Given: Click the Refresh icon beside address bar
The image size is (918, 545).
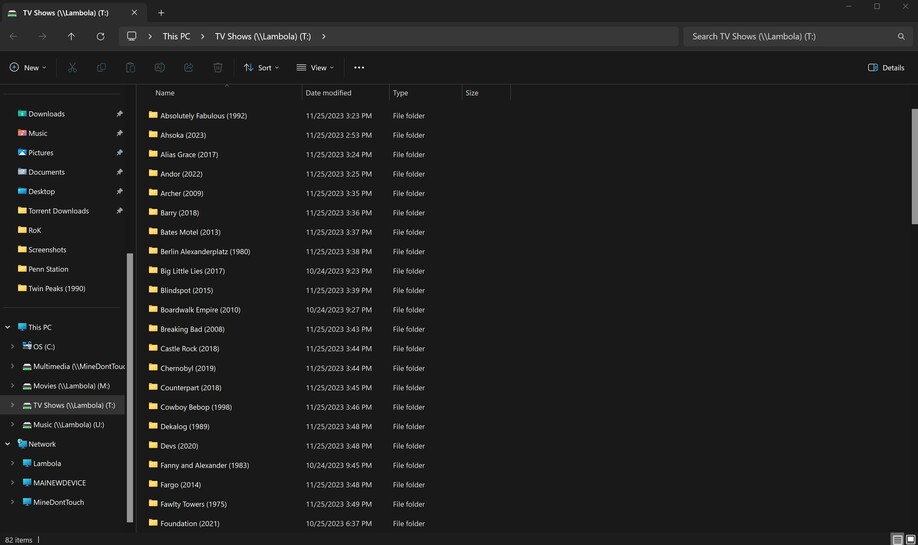Looking at the screenshot, I should tap(100, 36).
